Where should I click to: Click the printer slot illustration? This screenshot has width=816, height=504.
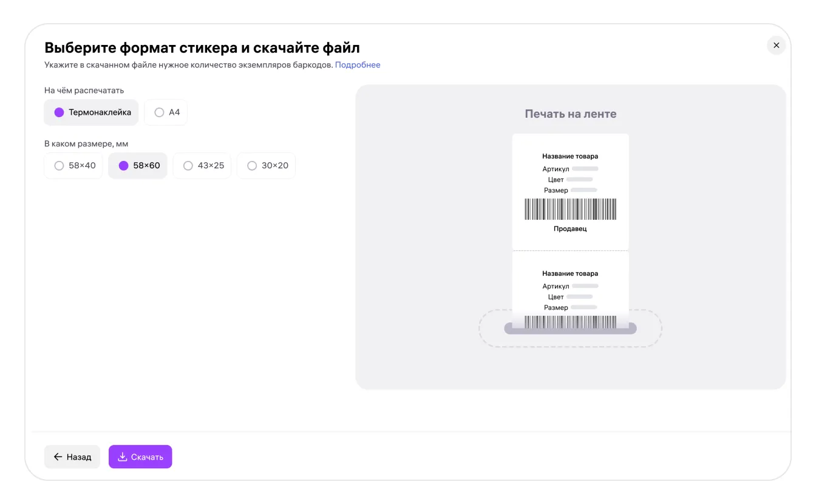(x=570, y=329)
